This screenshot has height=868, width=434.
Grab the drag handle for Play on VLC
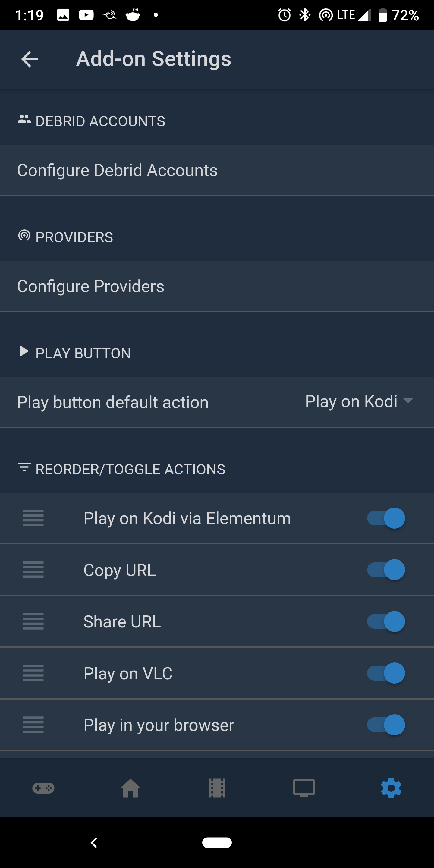[x=33, y=673]
